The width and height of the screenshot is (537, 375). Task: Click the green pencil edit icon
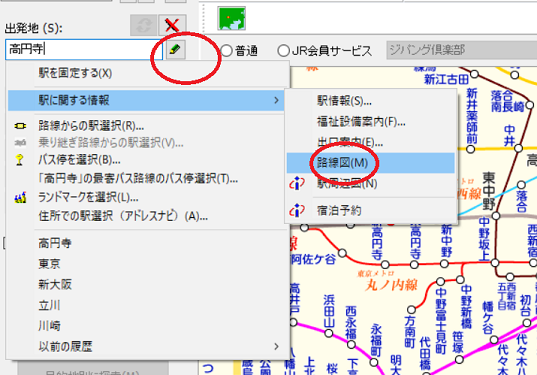175,49
